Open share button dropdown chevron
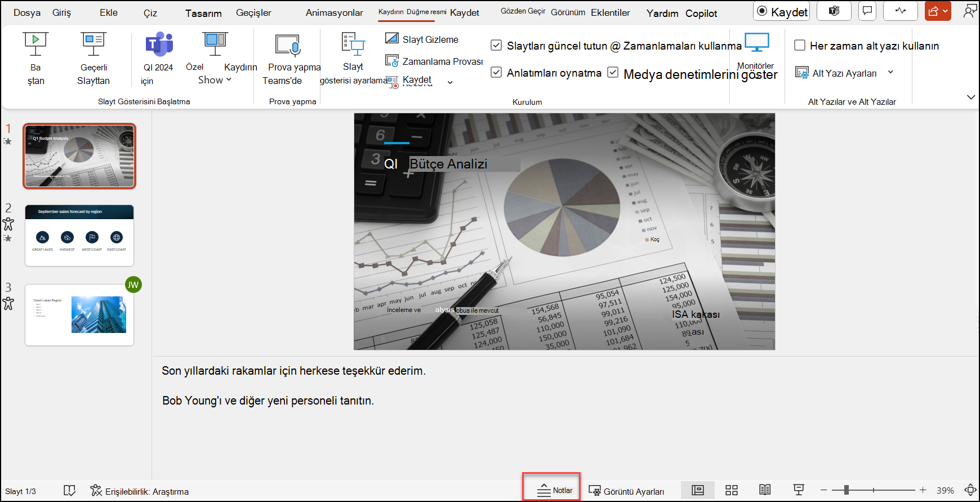This screenshot has height=502, width=980. (x=945, y=11)
